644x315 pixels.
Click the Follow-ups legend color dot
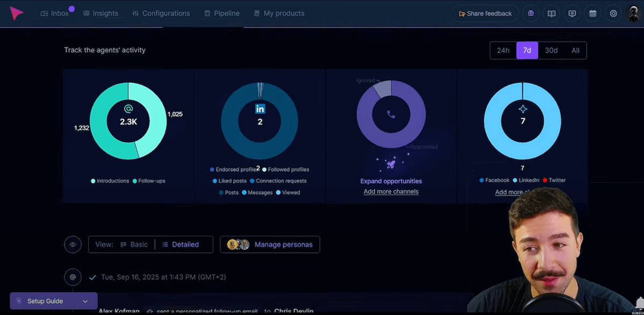pyautogui.click(x=135, y=181)
